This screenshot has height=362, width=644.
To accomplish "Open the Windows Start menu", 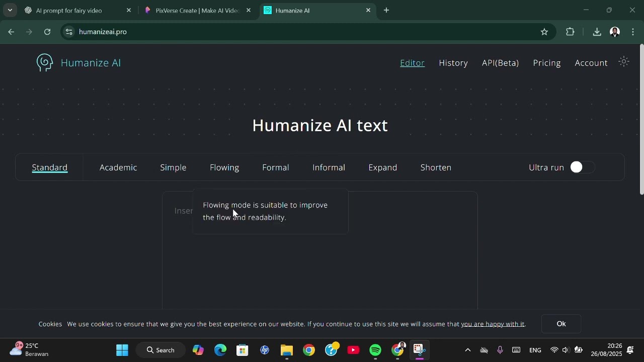I will 122,350.
